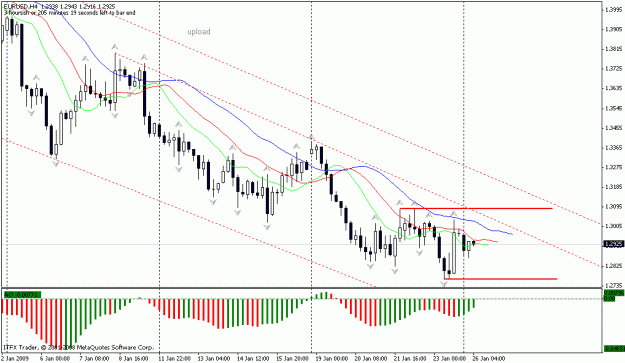The width and height of the screenshot is (625, 363).
Task: Click price scale label 1.2735
Action: 614,285
